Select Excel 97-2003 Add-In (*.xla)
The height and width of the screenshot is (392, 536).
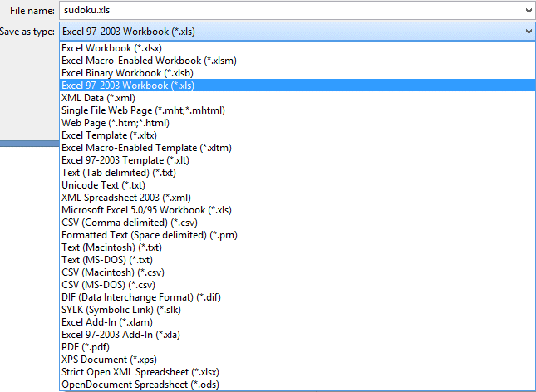pyautogui.click(x=298, y=335)
